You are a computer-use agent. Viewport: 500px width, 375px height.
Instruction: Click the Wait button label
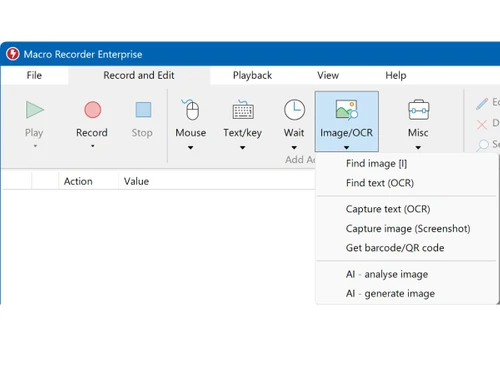click(x=294, y=133)
